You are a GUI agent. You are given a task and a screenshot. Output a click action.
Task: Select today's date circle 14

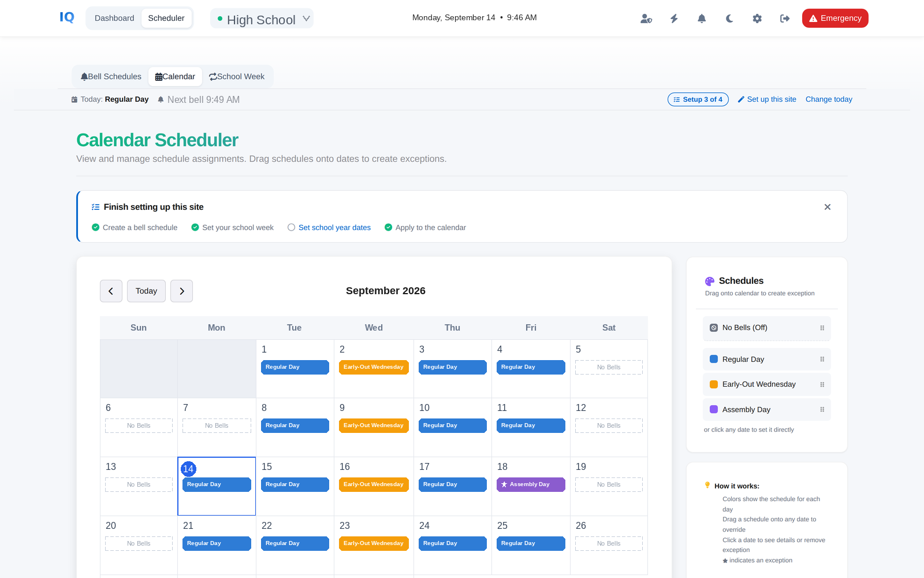click(x=188, y=469)
